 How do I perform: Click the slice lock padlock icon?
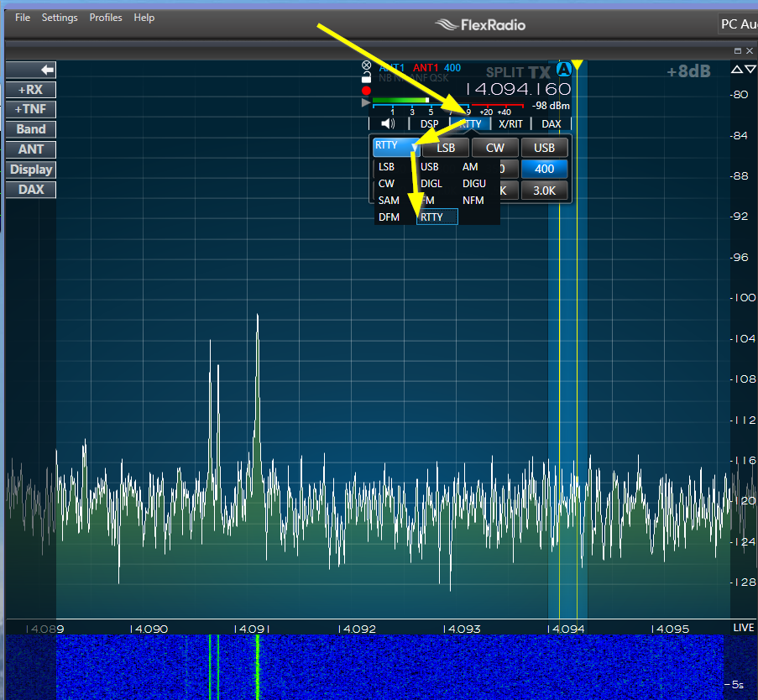tap(366, 77)
